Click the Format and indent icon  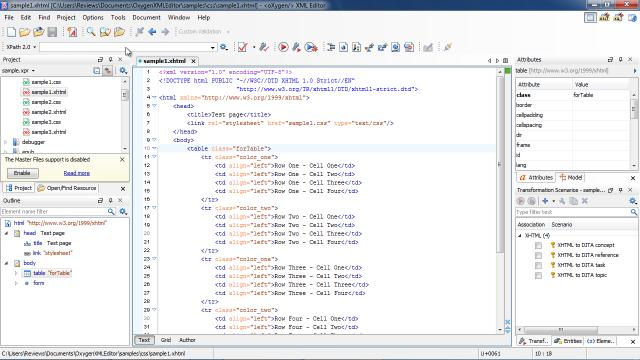point(331,47)
